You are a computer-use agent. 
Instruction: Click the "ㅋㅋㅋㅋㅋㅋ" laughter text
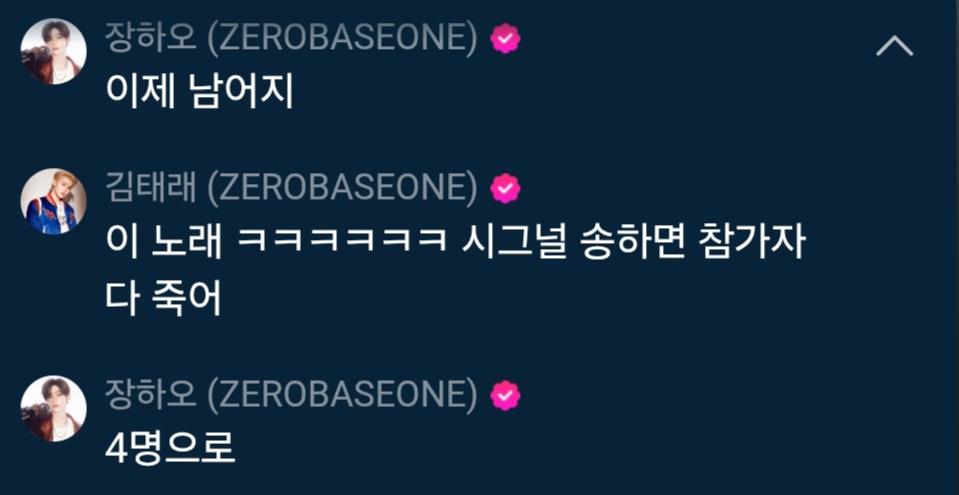[x=341, y=243]
